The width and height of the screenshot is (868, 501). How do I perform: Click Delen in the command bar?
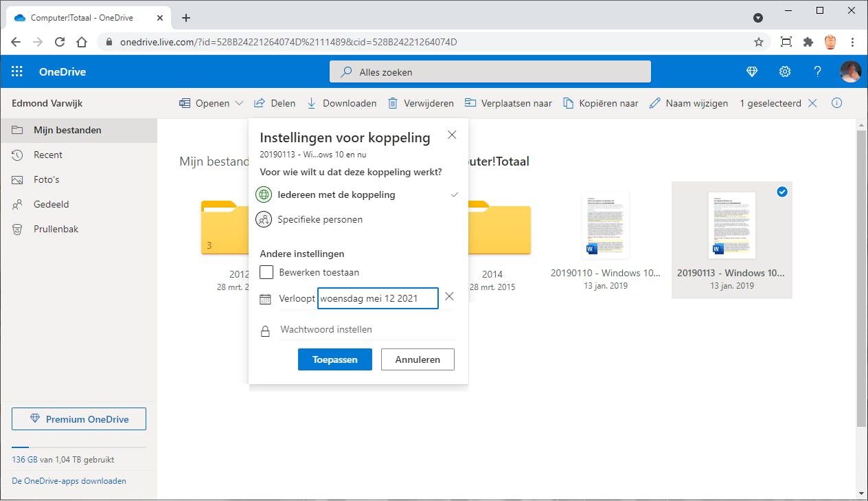click(275, 103)
